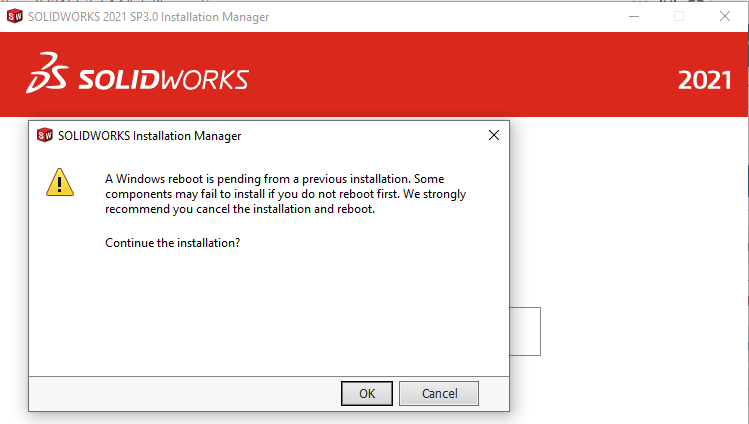Close the main Installation Manager window

725,16
